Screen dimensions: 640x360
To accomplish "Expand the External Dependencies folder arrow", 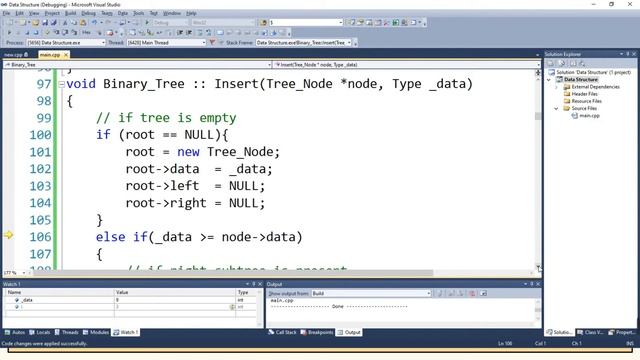I will click(556, 87).
